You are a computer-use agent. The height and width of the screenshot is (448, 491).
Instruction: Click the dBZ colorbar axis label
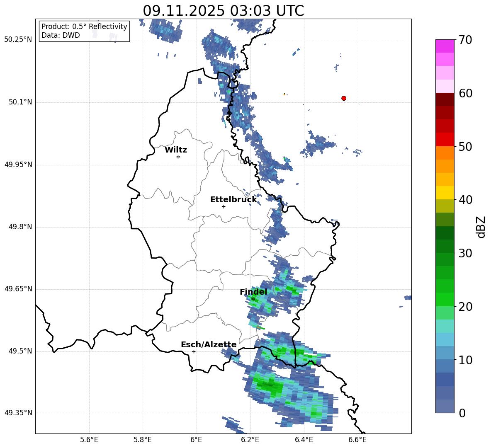coord(481,227)
